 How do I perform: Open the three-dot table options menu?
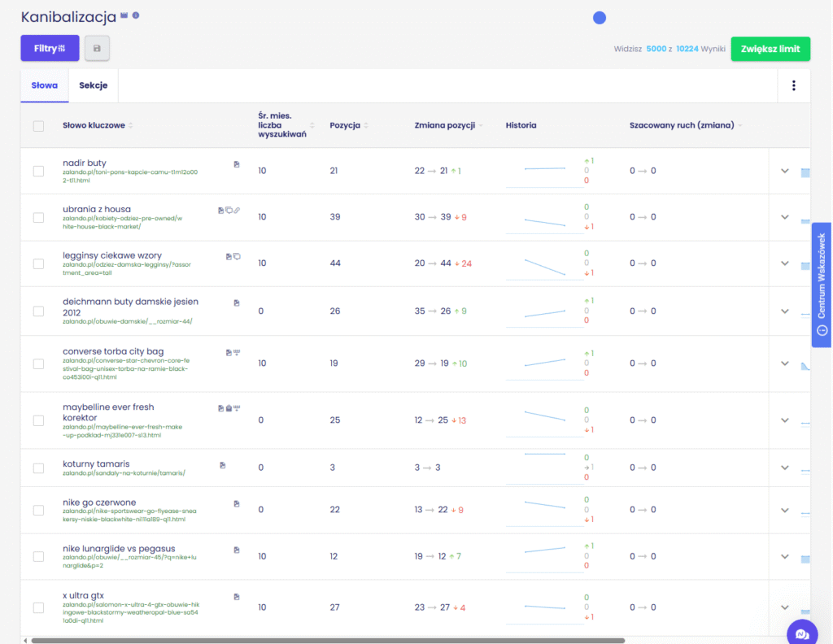pos(794,85)
